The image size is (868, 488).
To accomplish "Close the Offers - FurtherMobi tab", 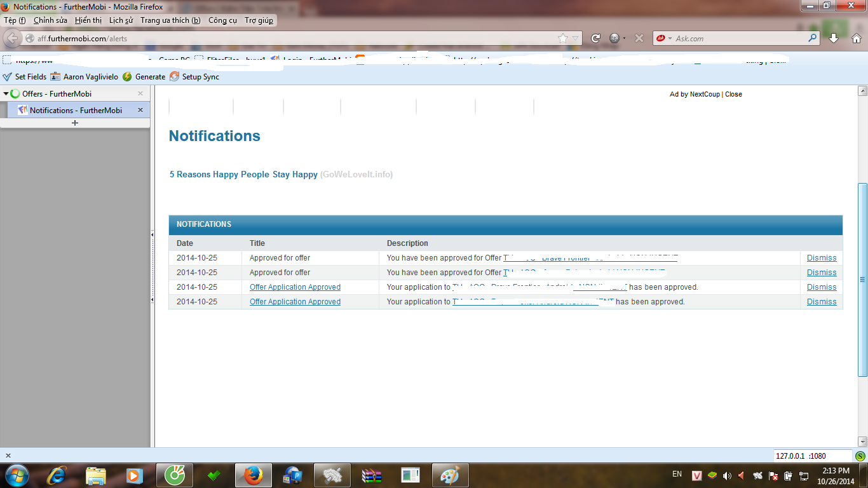I will (x=140, y=94).
